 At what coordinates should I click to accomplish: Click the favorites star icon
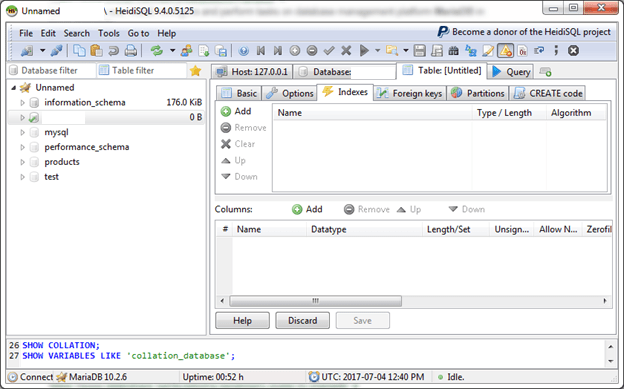pyautogui.click(x=195, y=71)
